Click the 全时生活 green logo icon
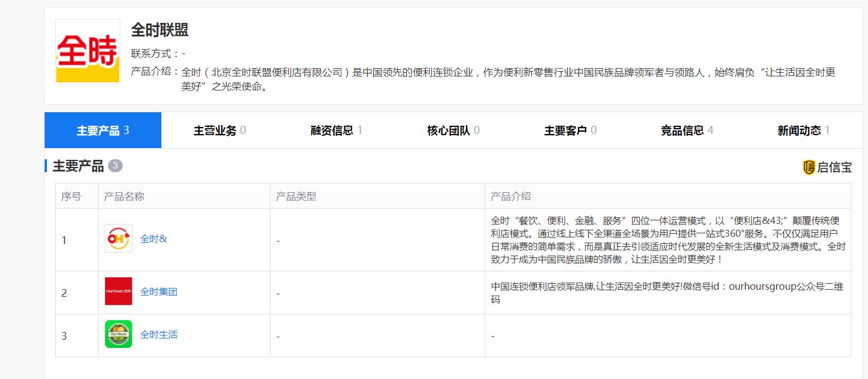 (118, 334)
